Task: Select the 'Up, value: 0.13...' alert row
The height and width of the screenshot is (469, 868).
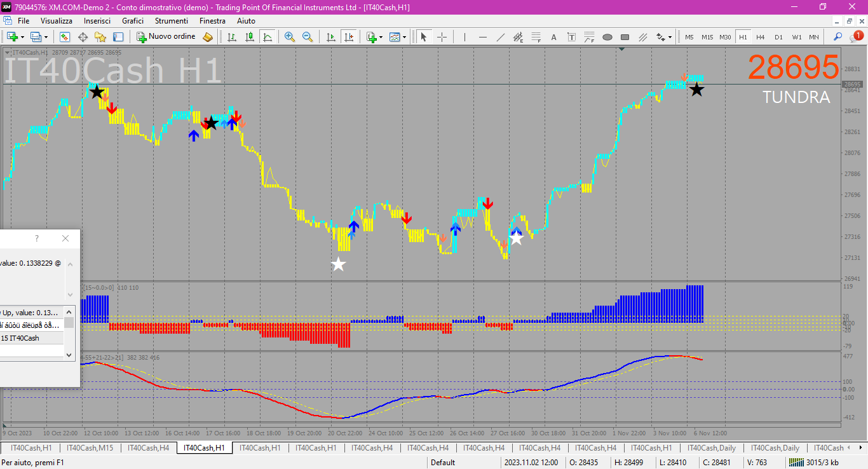Action: (x=32, y=313)
